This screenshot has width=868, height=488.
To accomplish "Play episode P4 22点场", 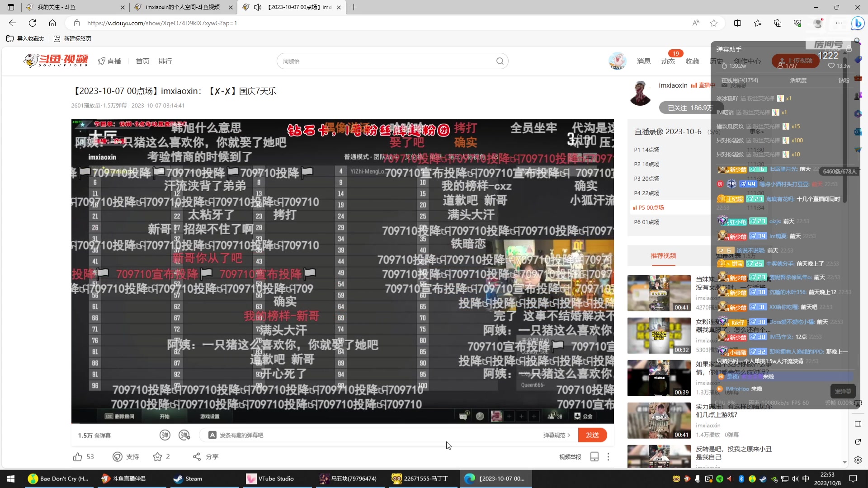I will [646, 193].
